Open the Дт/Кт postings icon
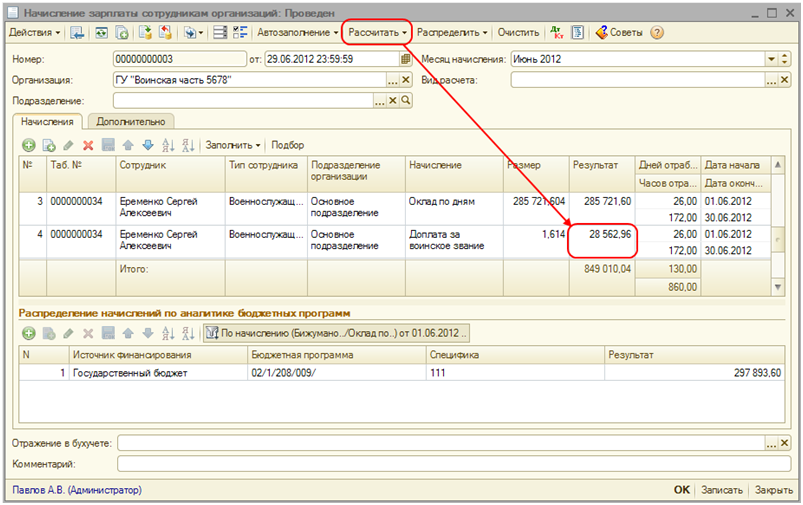Image resolution: width=803 pixels, height=505 pixels. pos(558,32)
